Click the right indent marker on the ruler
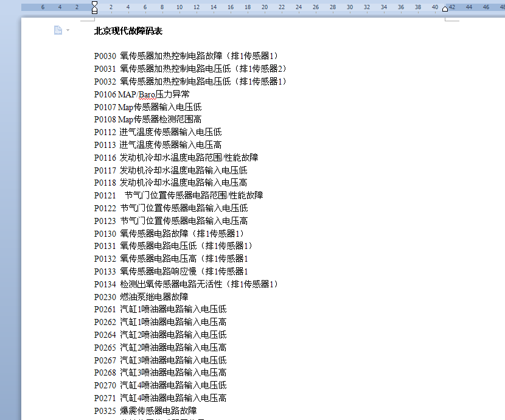This screenshot has height=420, width=505. pyautogui.click(x=445, y=9)
